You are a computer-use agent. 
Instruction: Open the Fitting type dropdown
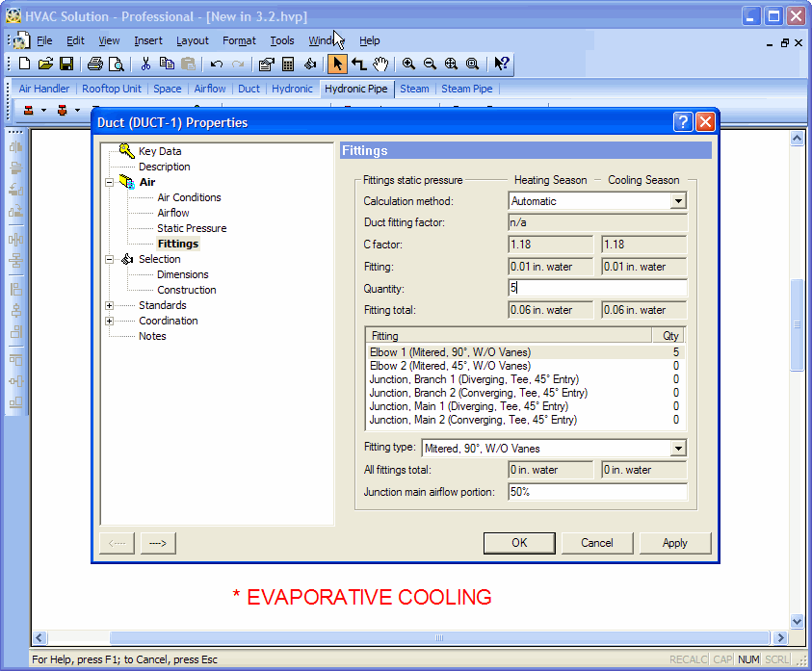pos(678,449)
